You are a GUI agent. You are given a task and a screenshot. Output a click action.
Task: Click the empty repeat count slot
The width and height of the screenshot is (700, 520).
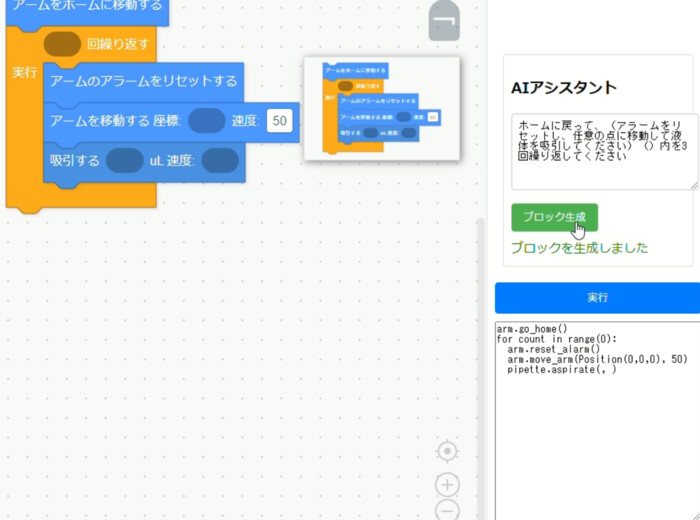pyautogui.click(x=62, y=44)
